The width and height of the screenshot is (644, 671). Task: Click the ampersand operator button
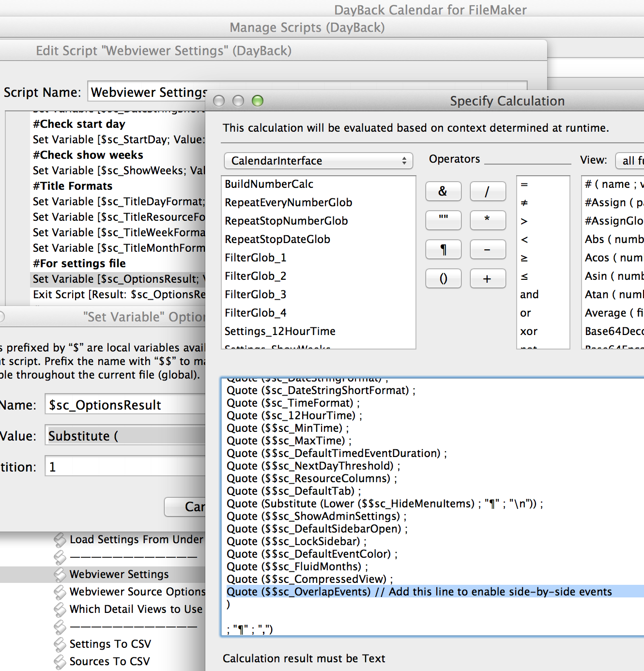[443, 191]
